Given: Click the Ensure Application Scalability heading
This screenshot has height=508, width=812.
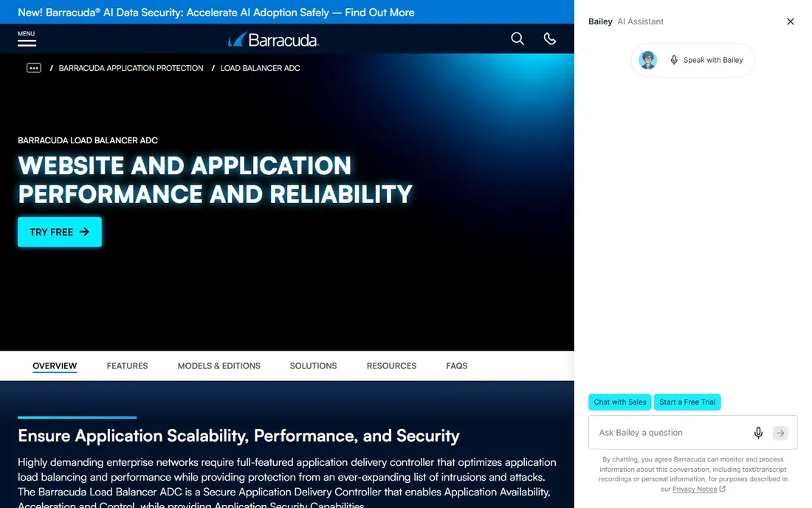Looking at the screenshot, I should click(238, 436).
